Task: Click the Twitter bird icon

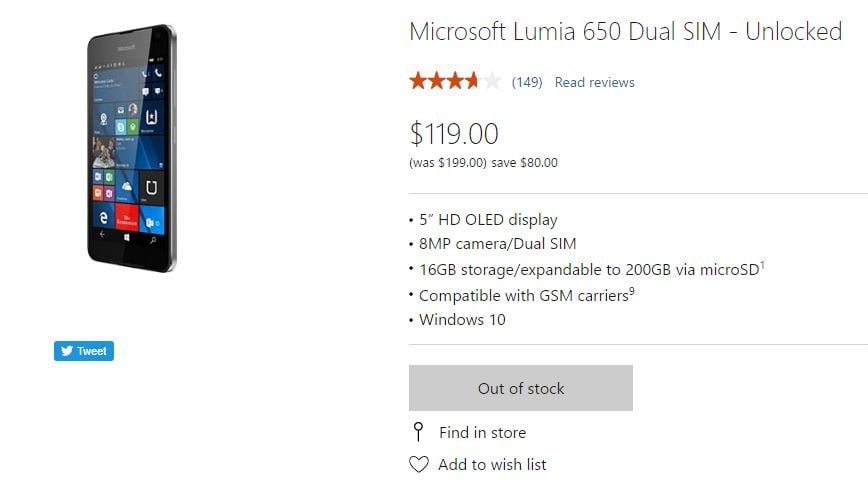Action: (67, 351)
